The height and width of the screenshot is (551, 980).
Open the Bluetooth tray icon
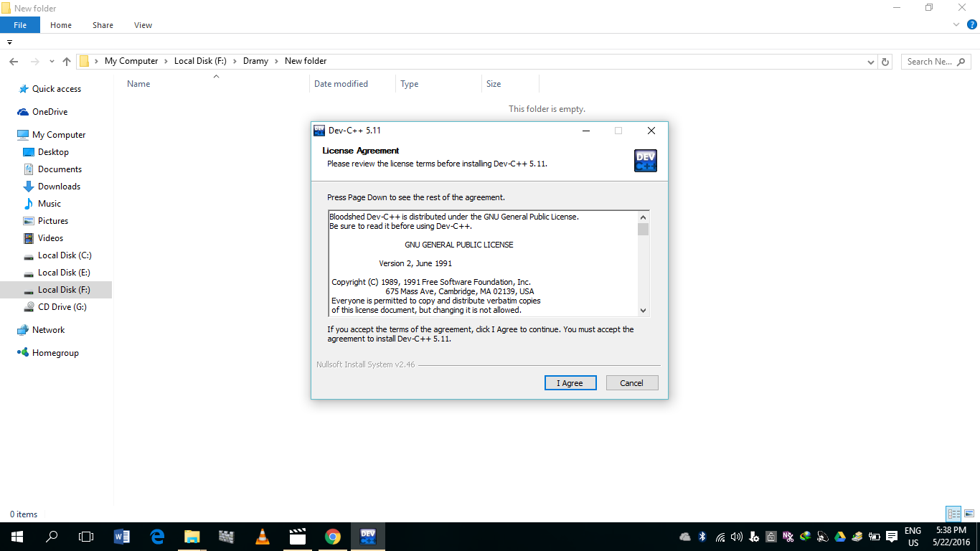point(702,537)
